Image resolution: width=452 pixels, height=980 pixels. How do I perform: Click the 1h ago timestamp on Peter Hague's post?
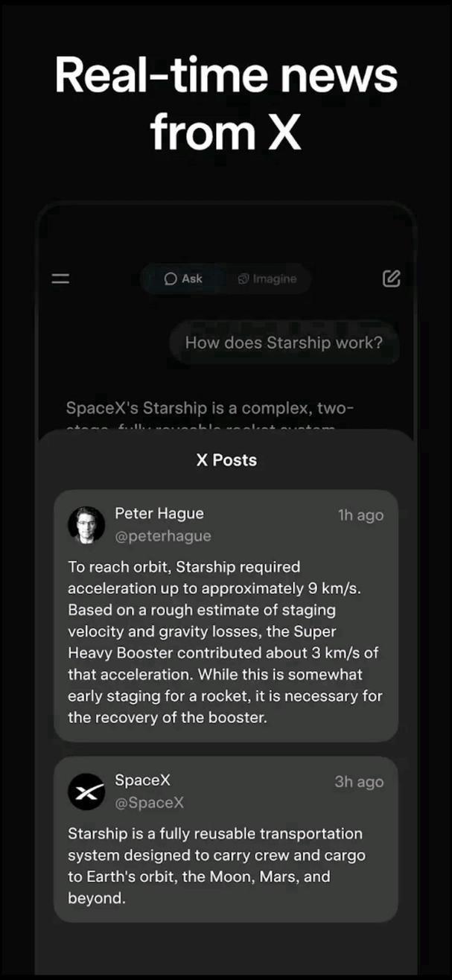click(x=360, y=514)
